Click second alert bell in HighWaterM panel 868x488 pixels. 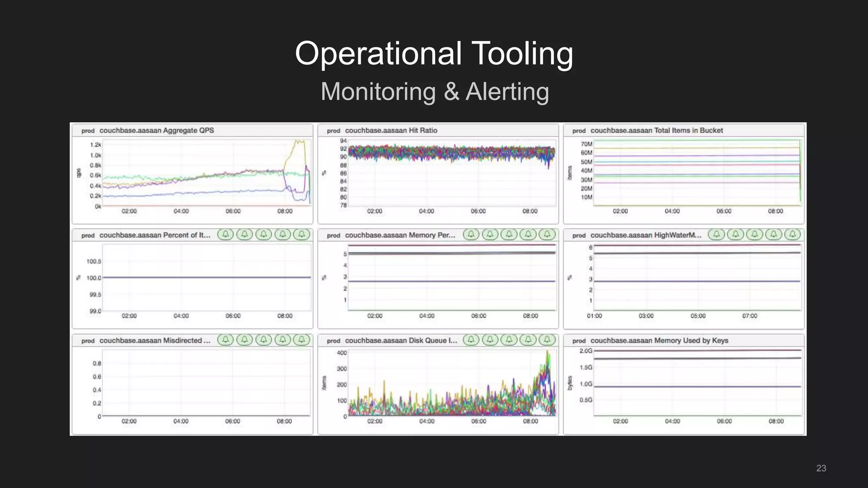coord(735,234)
